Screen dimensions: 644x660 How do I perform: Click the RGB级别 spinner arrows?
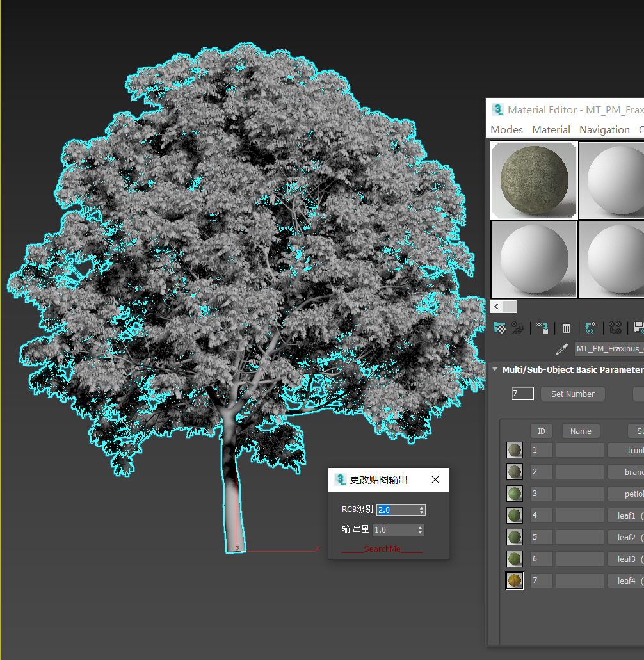pos(421,510)
